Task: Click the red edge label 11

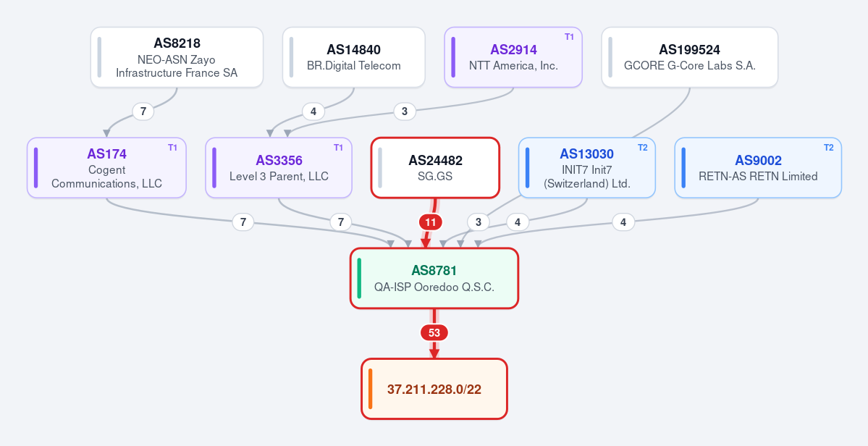Action: click(431, 222)
